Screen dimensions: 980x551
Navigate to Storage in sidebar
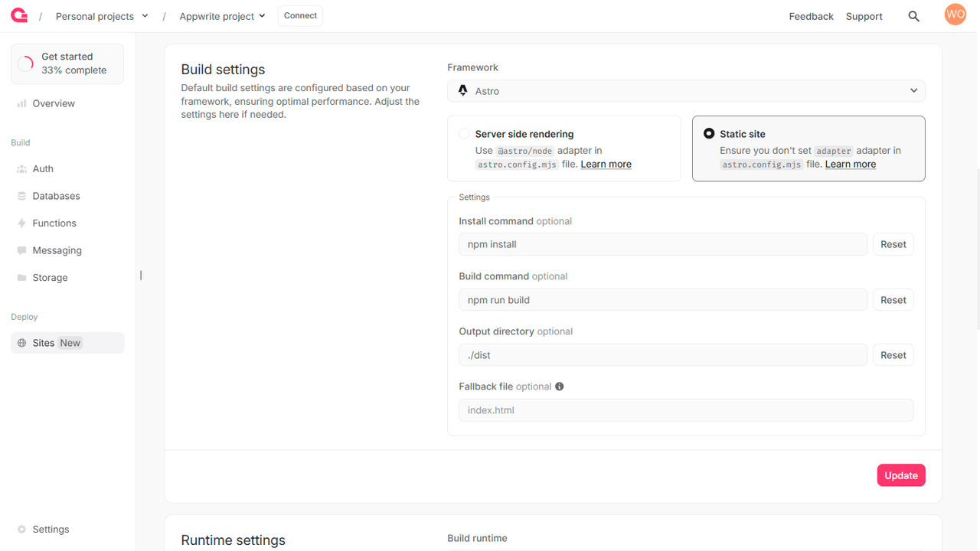pos(50,278)
